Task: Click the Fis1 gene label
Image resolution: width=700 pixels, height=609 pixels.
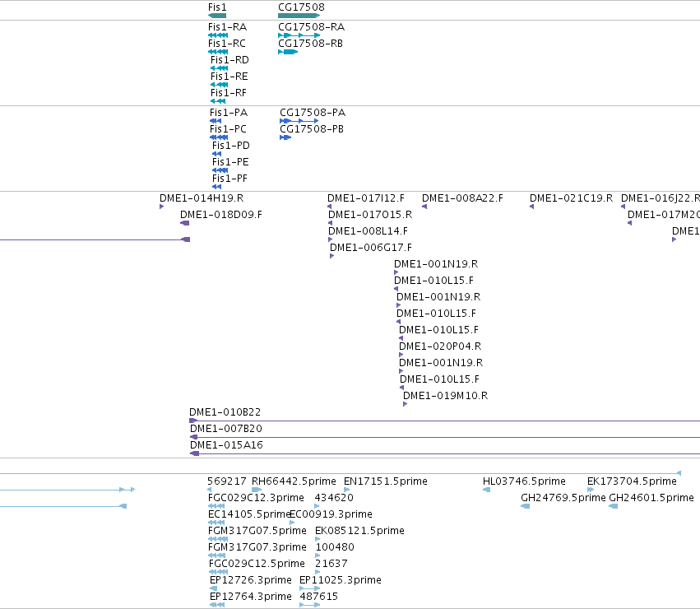Action: click(217, 7)
